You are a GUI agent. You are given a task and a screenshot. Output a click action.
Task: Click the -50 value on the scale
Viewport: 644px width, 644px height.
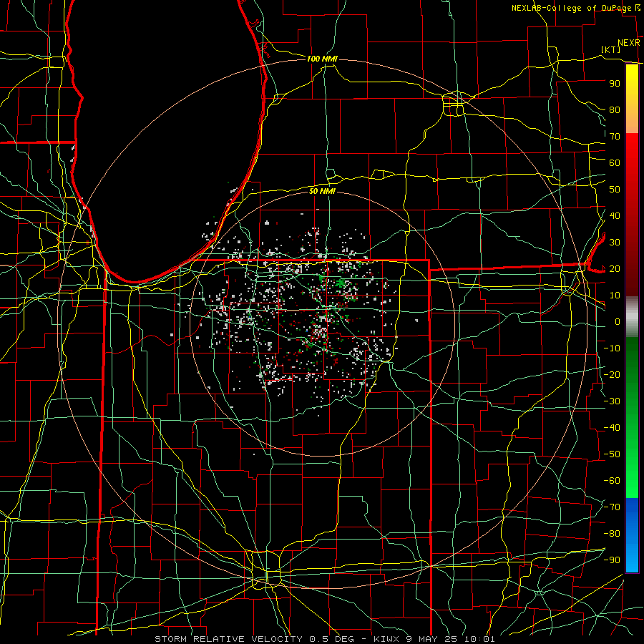tap(613, 454)
